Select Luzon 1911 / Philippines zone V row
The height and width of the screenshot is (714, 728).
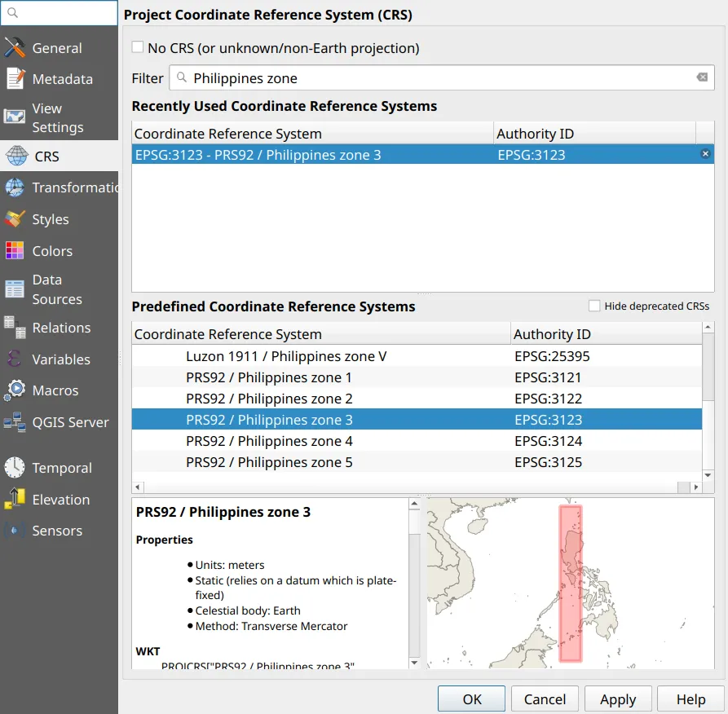417,356
